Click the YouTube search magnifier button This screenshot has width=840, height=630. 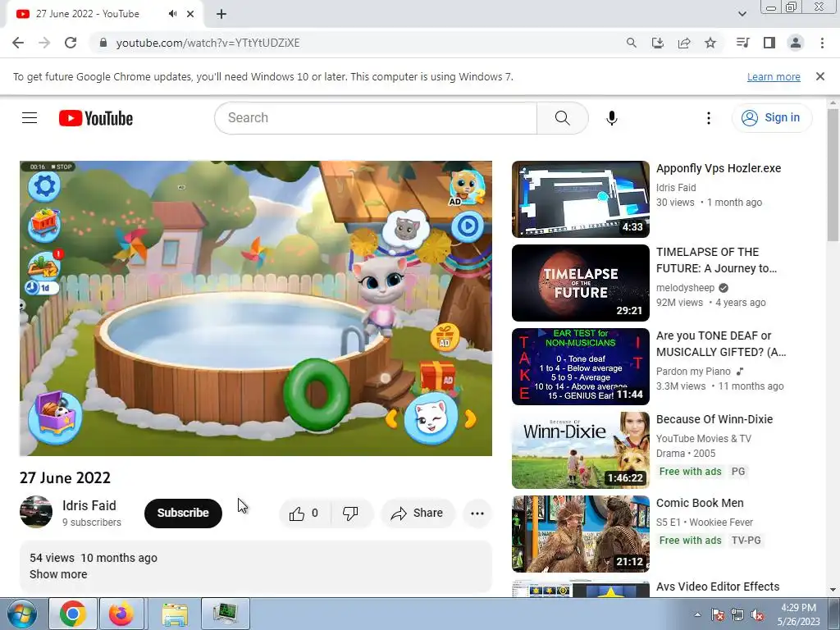[x=562, y=118]
